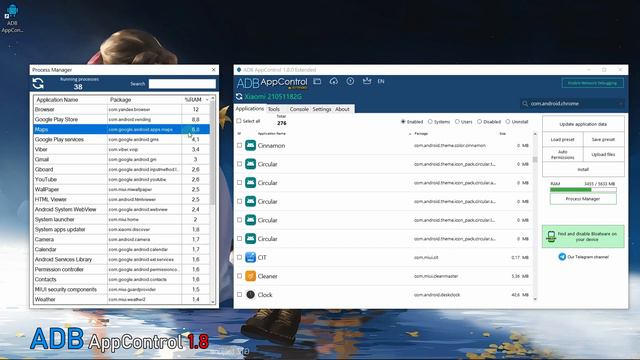Click Find and disable Bloatware banner

pyautogui.click(x=583, y=236)
